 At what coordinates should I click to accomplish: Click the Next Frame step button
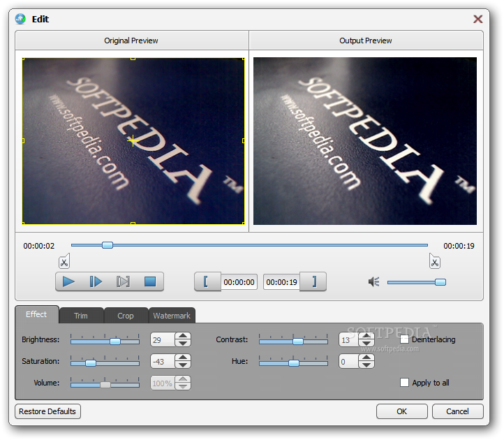point(96,281)
